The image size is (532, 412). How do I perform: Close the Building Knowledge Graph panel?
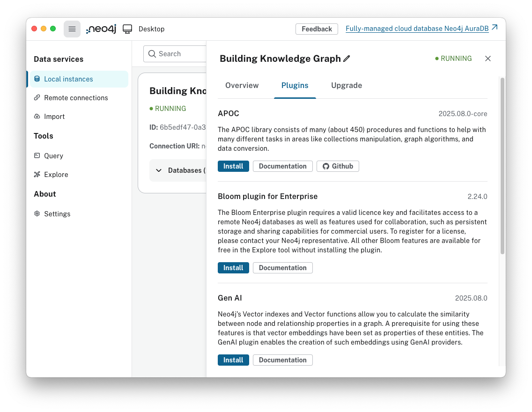(488, 59)
